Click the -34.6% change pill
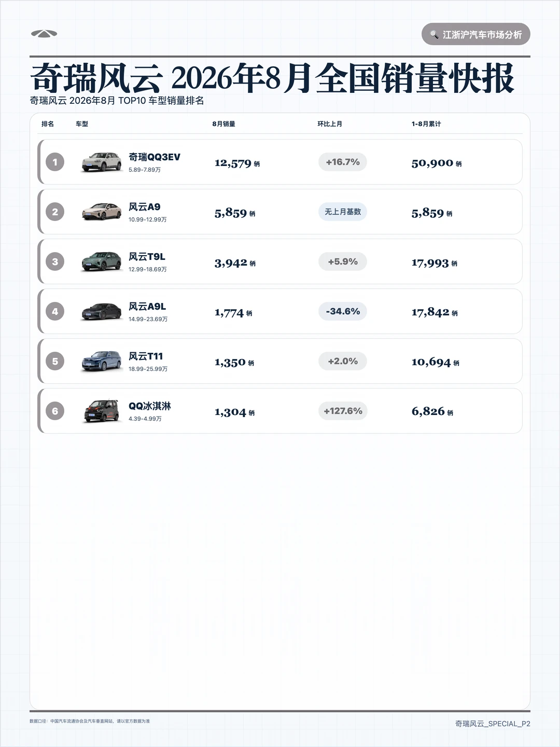The height and width of the screenshot is (747, 560). click(343, 311)
